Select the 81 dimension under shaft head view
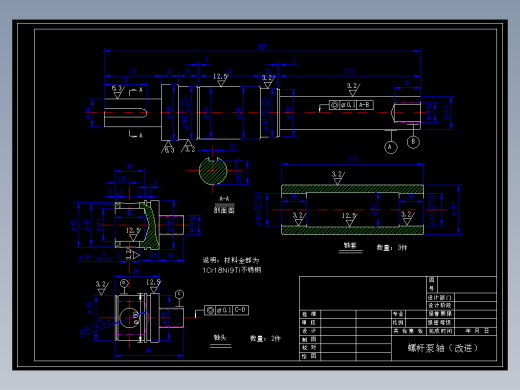This screenshot has width=520, height=390. [149, 350]
